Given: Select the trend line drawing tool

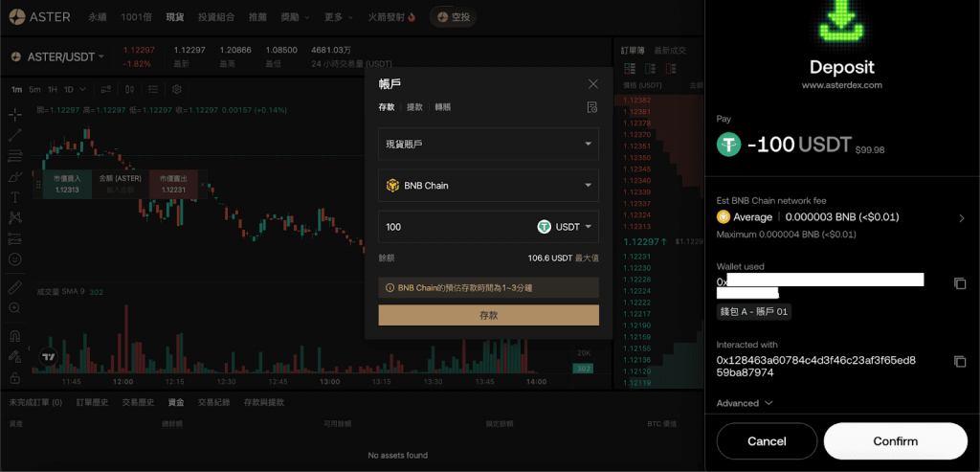Looking at the screenshot, I should click(x=15, y=134).
